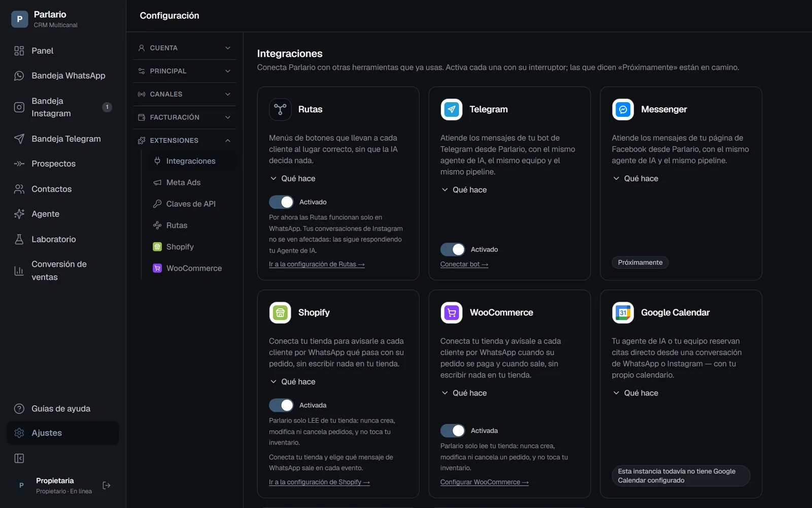This screenshot has width=812, height=508.
Task: Click the Laboratorio flask icon
Action: (x=19, y=239)
